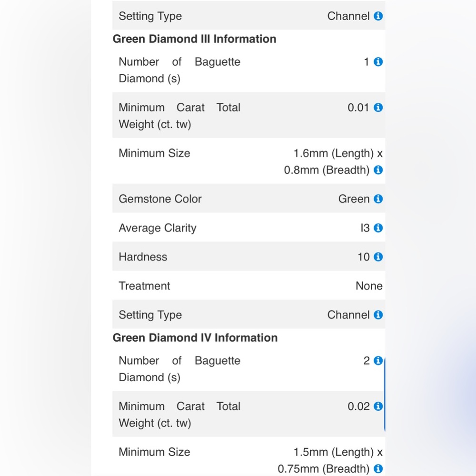Open info icon next to 0.8mm (Breadth)

coord(378,170)
